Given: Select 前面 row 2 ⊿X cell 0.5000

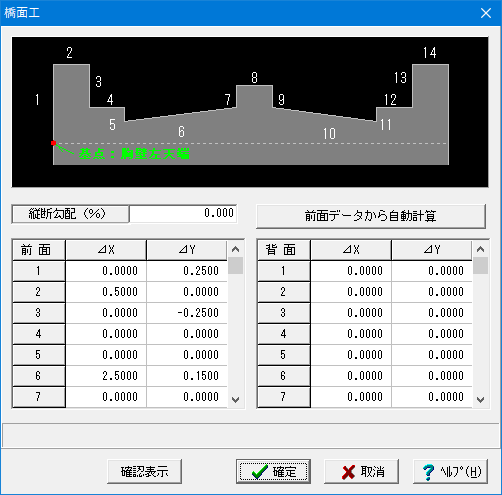Looking at the screenshot, I should [x=106, y=292].
